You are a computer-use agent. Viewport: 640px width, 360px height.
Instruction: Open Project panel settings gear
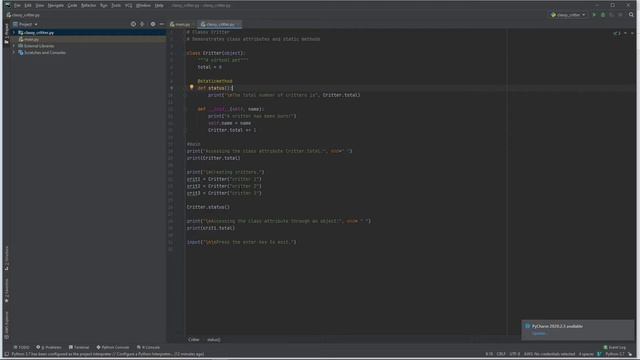coord(153,24)
